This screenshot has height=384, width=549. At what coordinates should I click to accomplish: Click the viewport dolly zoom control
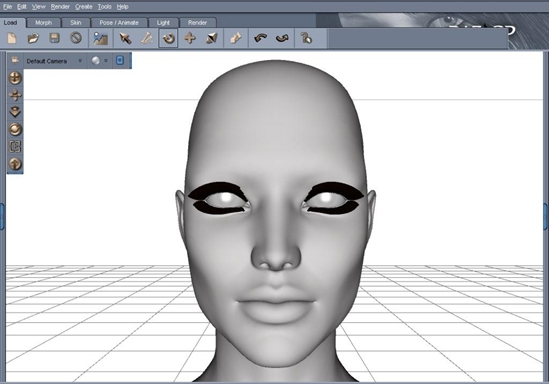(x=15, y=112)
